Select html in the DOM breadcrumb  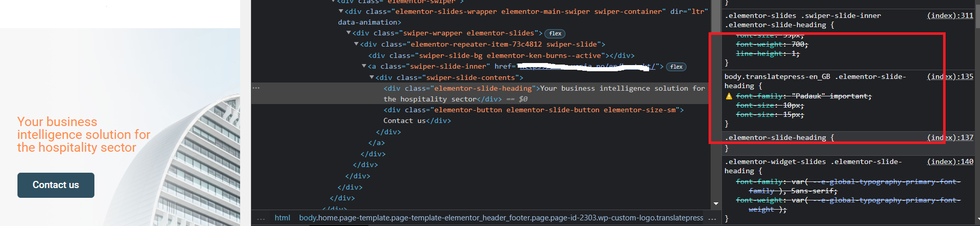click(x=282, y=218)
